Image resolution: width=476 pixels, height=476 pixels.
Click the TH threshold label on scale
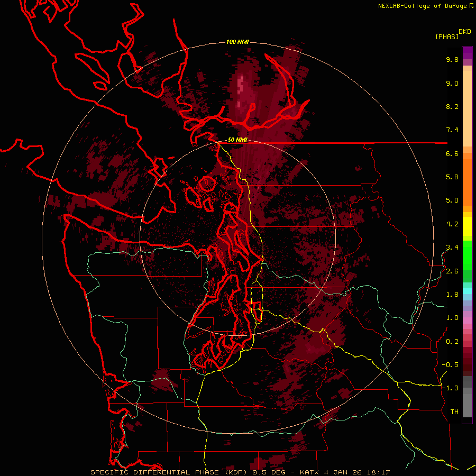[454, 412]
